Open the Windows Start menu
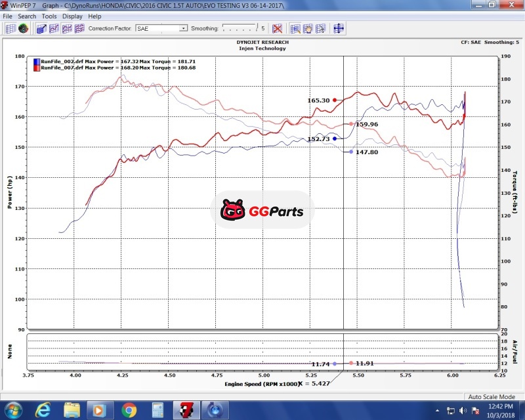This screenshot has width=525, height=420. (x=13, y=410)
